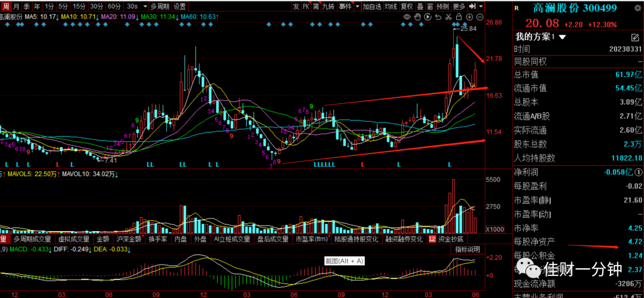Select the scissors cut tool icon
This screenshot has width=644, height=298.
point(448,17)
